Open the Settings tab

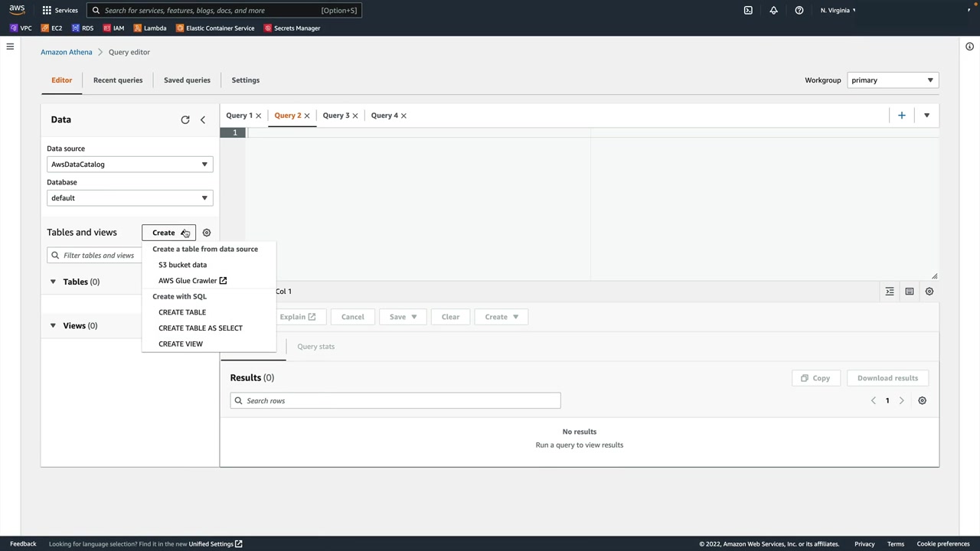click(246, 80)
